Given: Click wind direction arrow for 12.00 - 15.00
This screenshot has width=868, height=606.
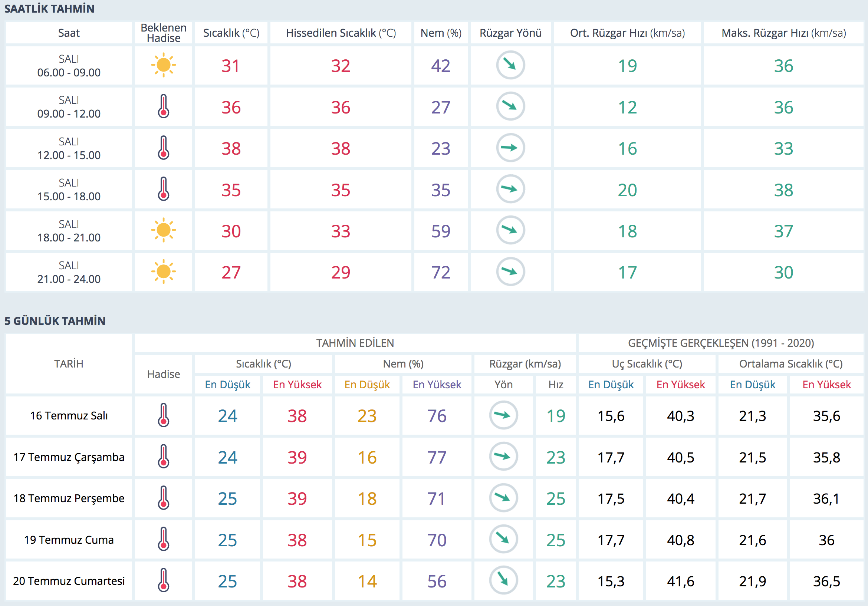Looking at the screenshot, I should [510, 148].
